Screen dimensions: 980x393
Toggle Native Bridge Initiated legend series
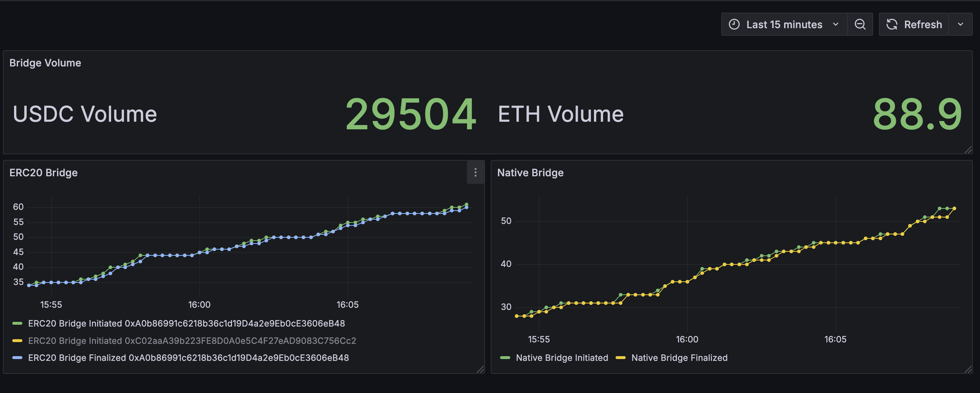[561, 358]
